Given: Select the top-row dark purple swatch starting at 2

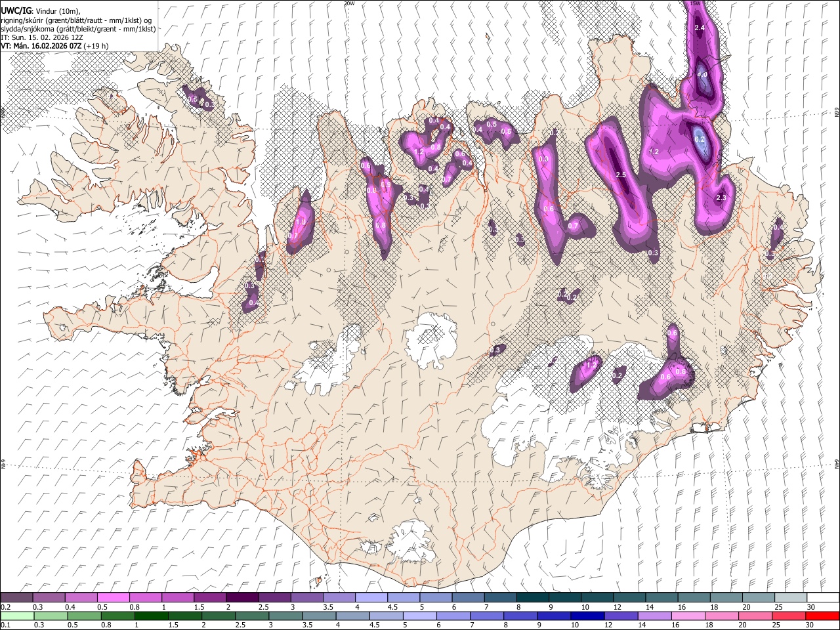Looking at the screenshot, I should click(242, 598).
